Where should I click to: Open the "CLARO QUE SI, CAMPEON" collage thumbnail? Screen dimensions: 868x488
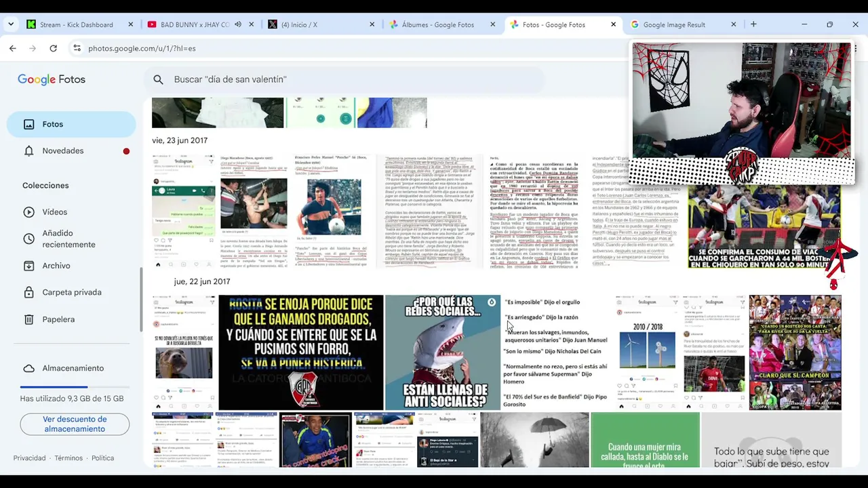point(795,352)
